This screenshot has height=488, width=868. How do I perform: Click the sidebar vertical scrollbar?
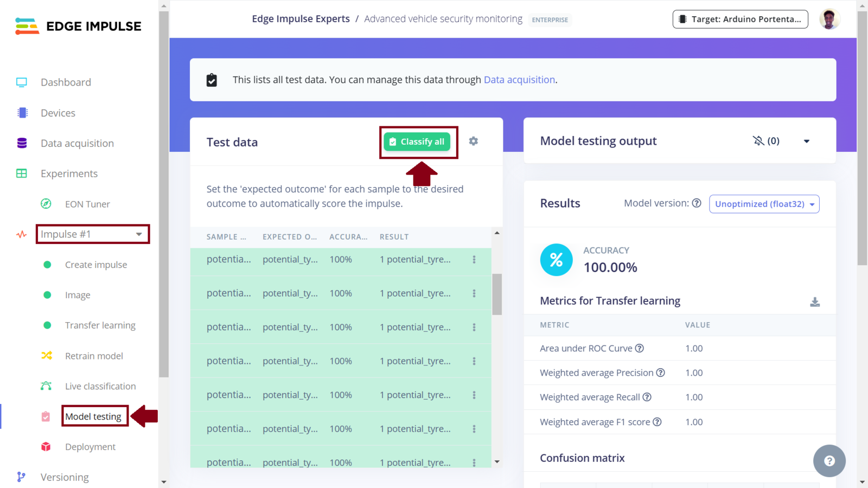click(x=164, y=194)
